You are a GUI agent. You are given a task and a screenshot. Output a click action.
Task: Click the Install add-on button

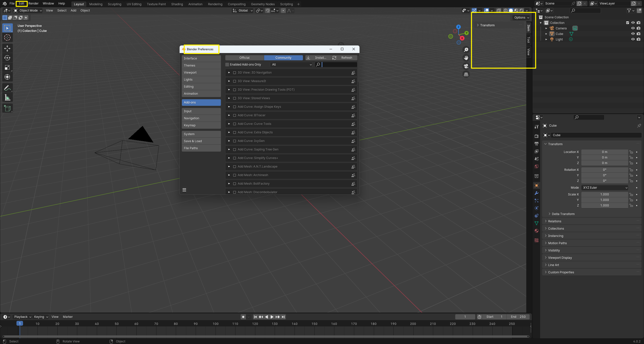coord(318,58)
